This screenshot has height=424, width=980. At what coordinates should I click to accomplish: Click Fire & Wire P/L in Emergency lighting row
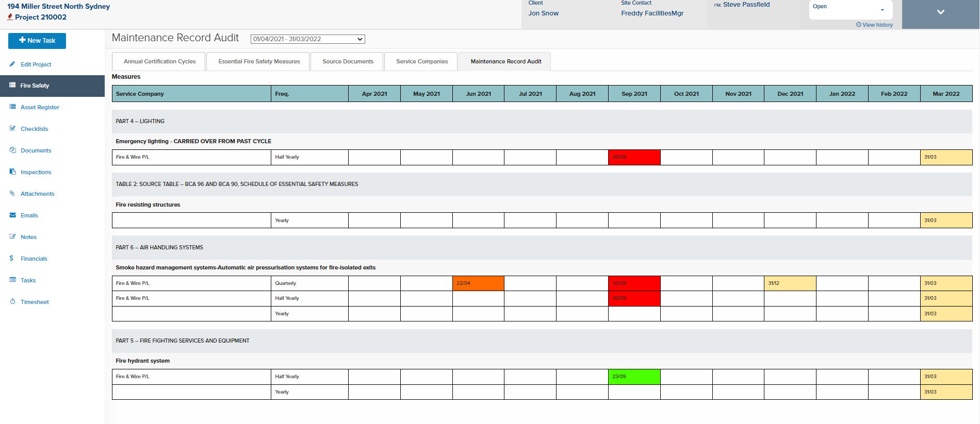point(133,157)
